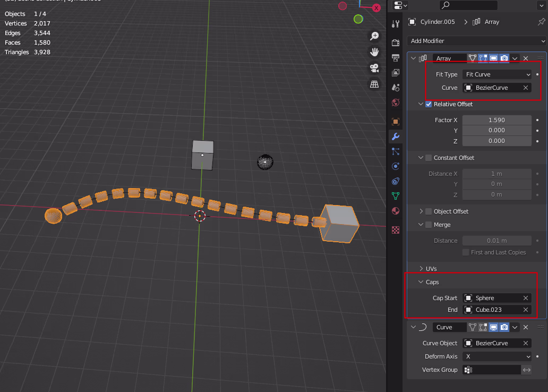
Task: Open the Object properties tab
Action: pyautogui.click(x=396, y=121)
